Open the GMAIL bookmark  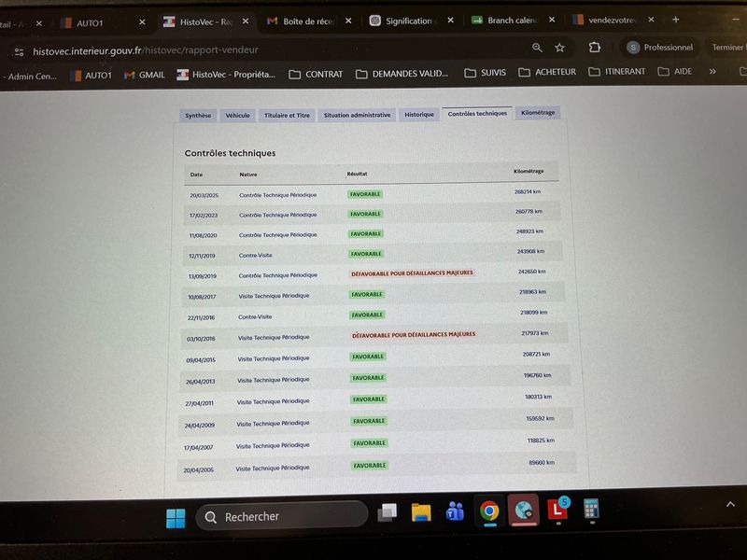[145, 75]
